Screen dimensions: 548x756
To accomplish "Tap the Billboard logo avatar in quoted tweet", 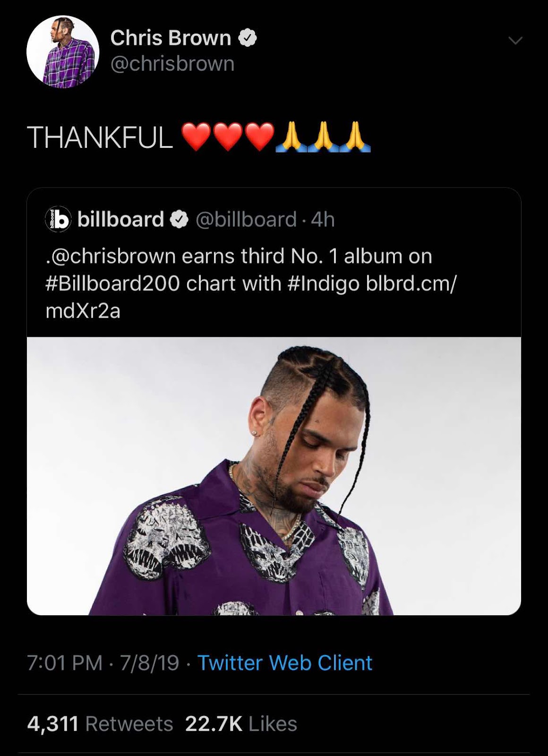I will pyautogui.click(x=58, y=219).
